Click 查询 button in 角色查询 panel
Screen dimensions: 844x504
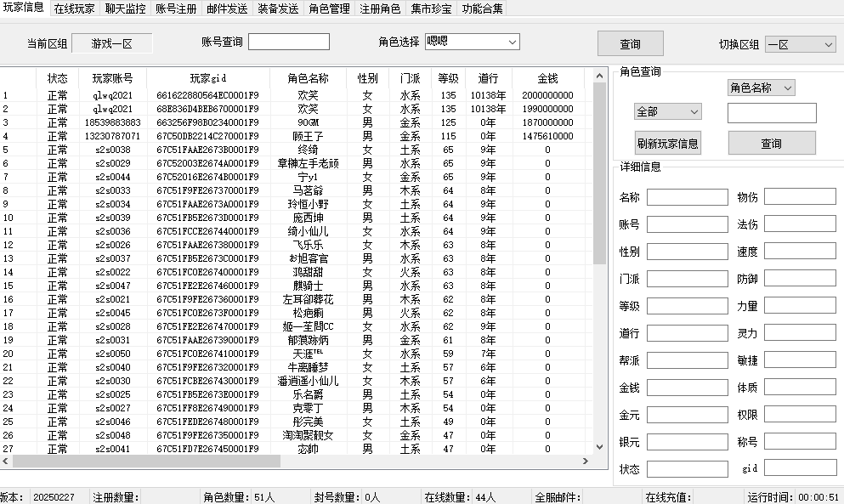(771, 143)
